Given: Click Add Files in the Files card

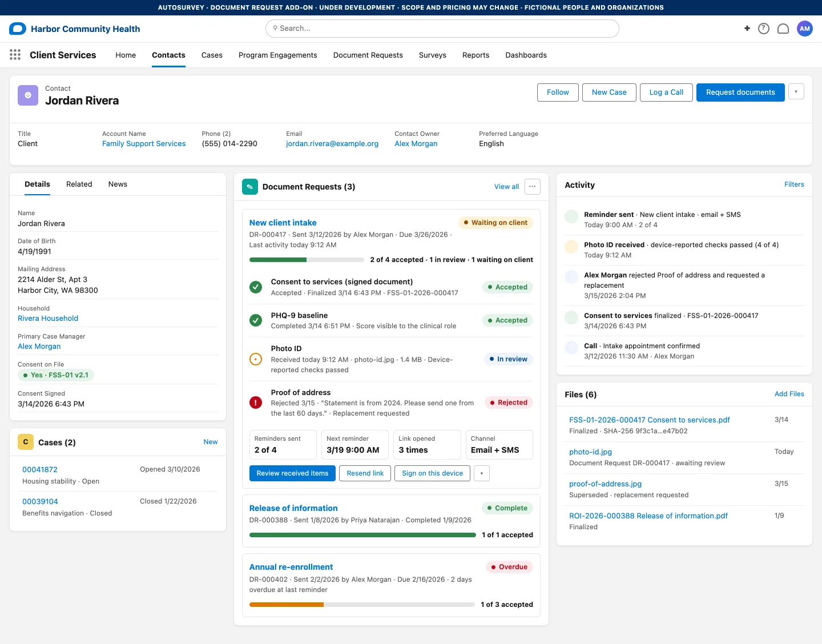Looking at the screenshot, I should coord(789,394).
